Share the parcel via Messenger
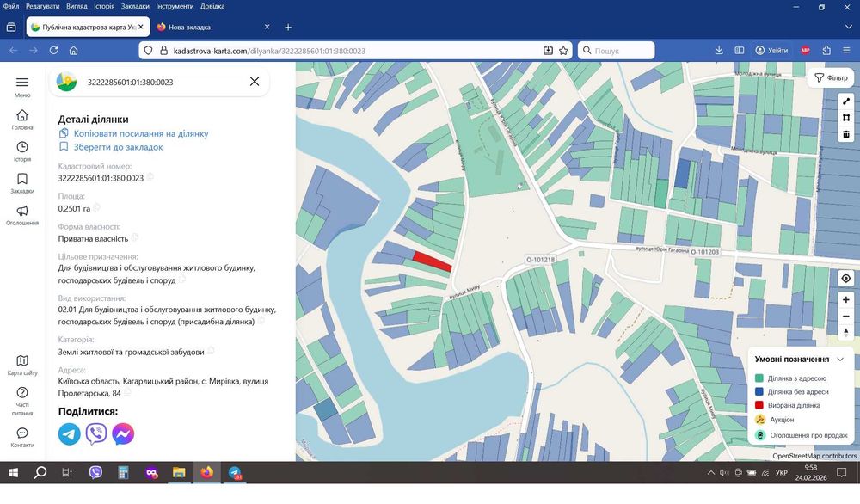Image resolution: width=860 pixels, height=504 pixels. point(123,433)
